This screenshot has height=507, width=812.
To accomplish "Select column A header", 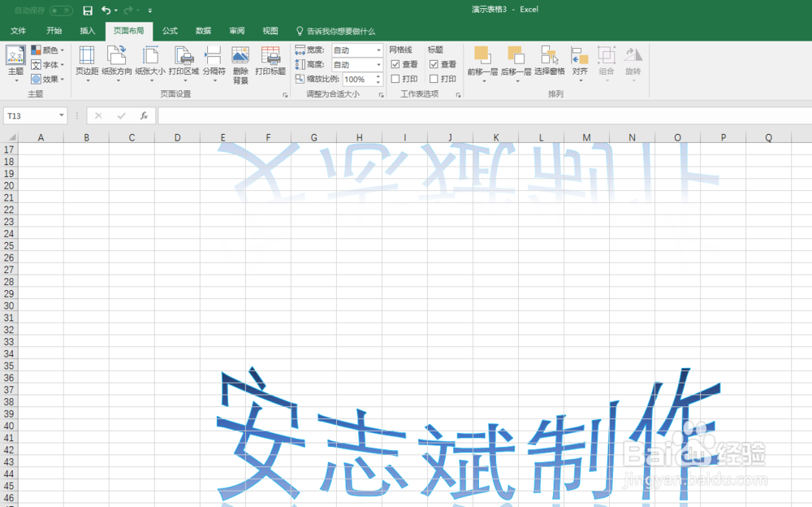I will [x=41, y=137].
